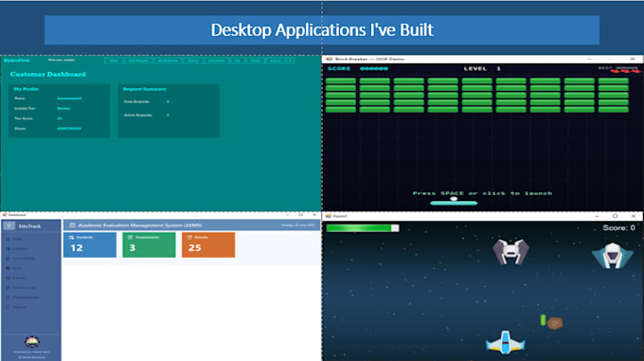Click the My Profile panel heading
This screenshot has width=644, height=361.
click(26, 89)
